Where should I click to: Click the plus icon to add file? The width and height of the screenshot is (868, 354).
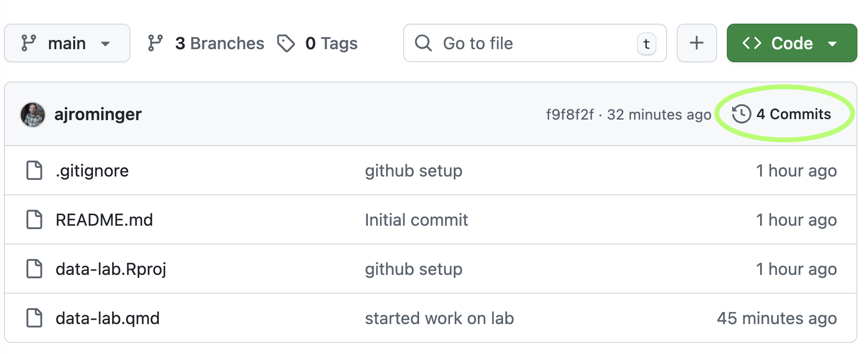pos(697,43)
